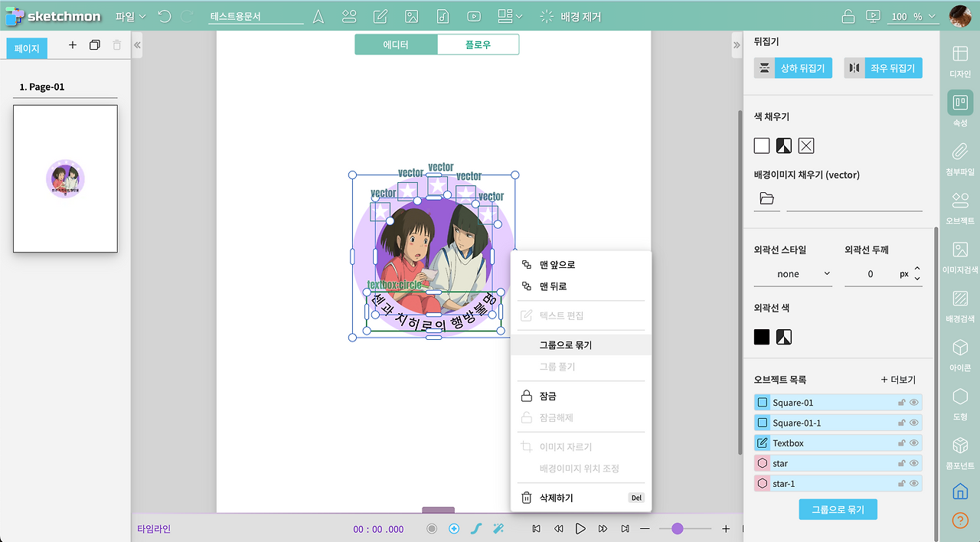The image size is (980, 542).
Task: Toggle visibility of star object
Action: [x=913, y=463]
